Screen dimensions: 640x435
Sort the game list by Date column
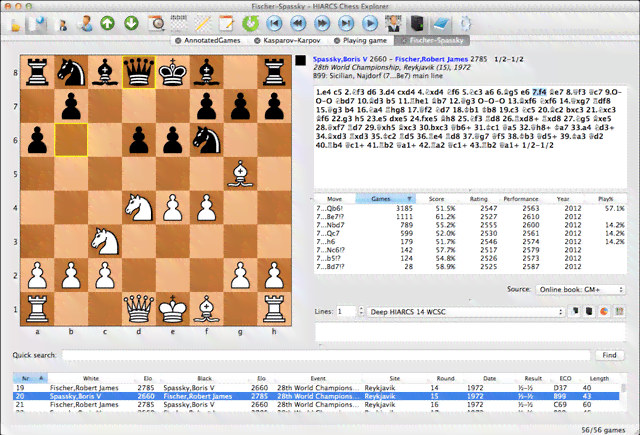tap(489, 378)
